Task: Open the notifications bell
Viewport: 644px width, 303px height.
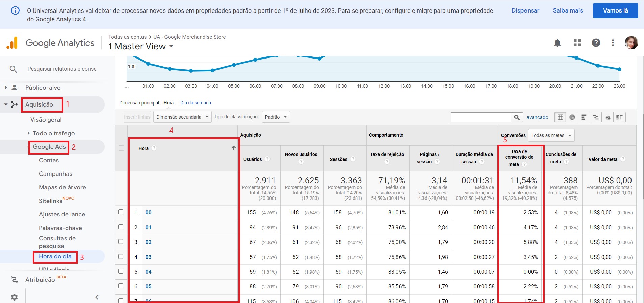Action: point(557,43)
